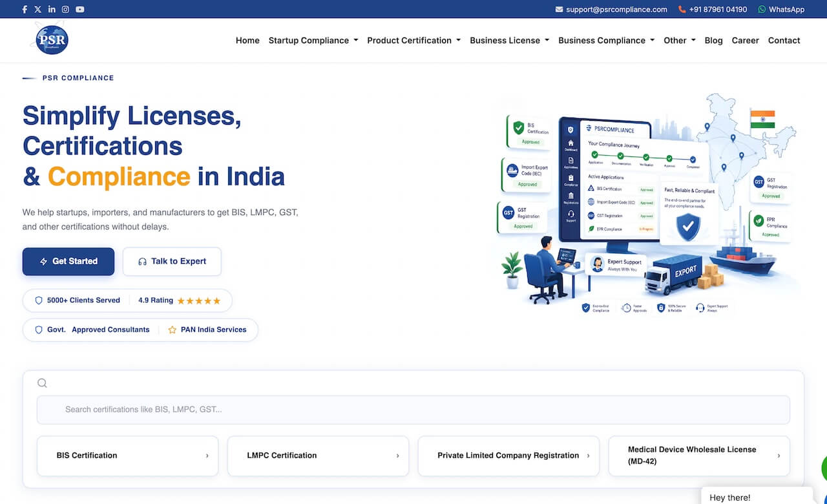Click the Govt. Approved Consultants text
The image size is (827, 504).
(x=98, y=330)
